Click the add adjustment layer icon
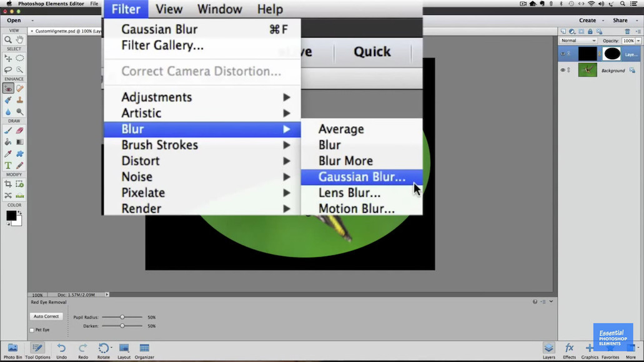644x362 pixels. tap(572, 31)
